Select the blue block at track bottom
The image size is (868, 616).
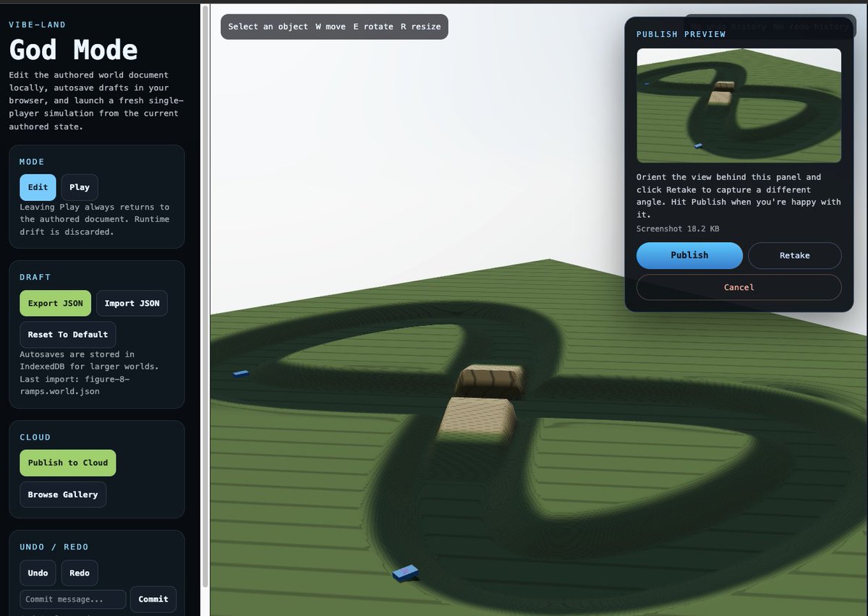coord(406,573)
